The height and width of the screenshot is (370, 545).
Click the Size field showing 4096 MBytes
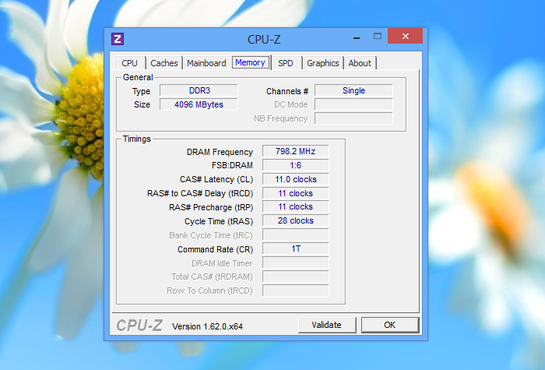point(199,105)
